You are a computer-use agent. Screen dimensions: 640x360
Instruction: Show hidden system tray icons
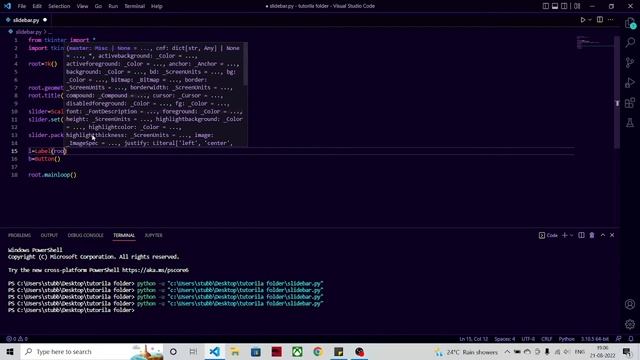tap(507, 351)
